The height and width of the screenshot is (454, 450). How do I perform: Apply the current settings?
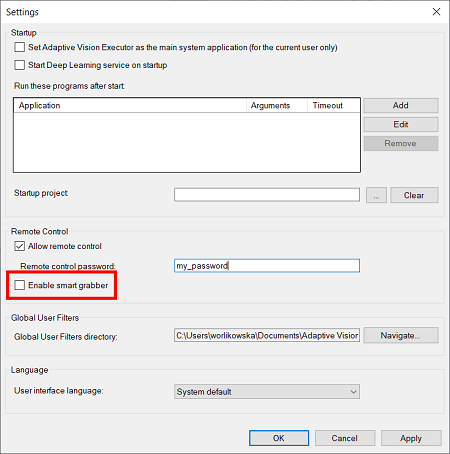tap(411, 438)
